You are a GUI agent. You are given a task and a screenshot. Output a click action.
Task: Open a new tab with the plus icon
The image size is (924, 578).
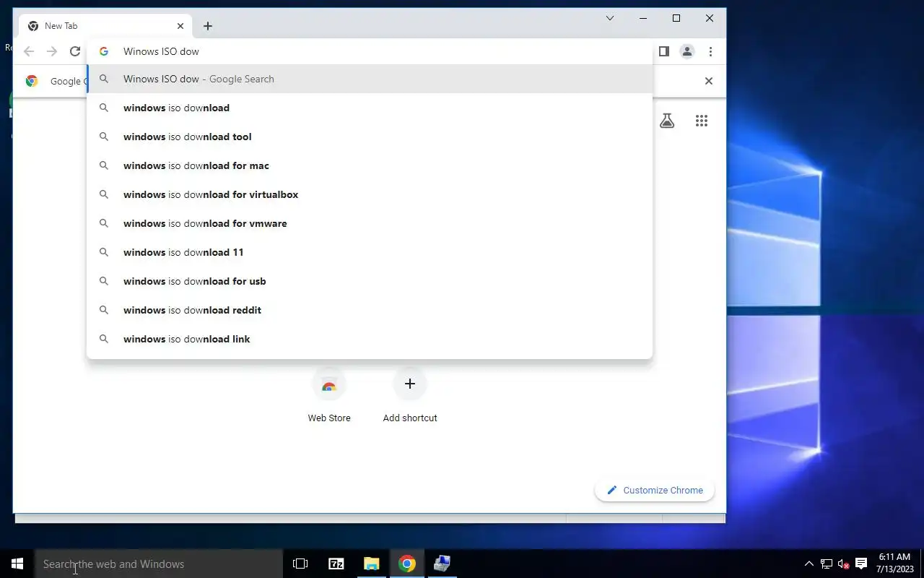pos(208,26)
